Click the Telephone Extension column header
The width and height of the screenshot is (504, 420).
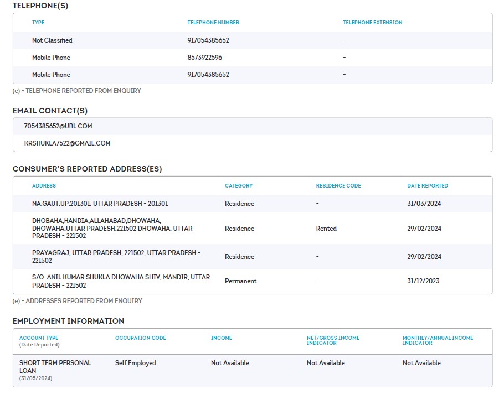click(x=372, y=23)
